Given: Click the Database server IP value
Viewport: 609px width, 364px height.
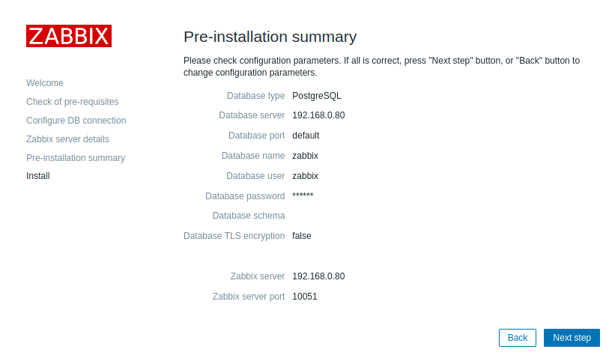Looking at the screenshot, I should point(318,115).
